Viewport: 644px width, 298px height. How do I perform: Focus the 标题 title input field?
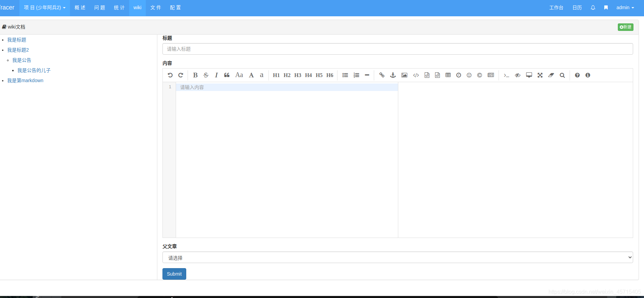coord(398,49)
